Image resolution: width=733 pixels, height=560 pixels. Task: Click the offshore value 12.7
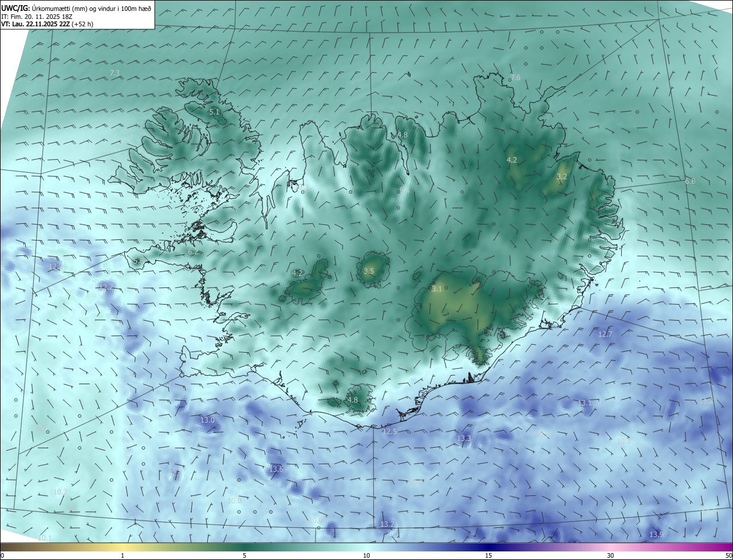[x=605, y=334]
